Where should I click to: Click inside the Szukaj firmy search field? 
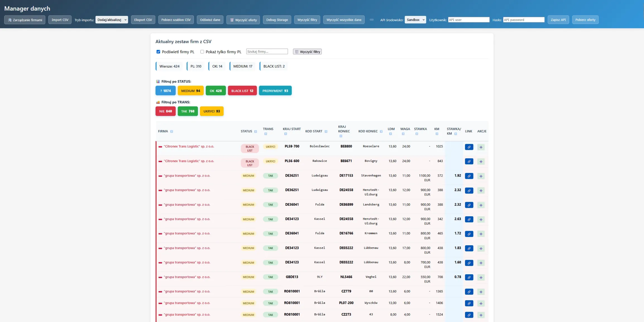[267, 51]
